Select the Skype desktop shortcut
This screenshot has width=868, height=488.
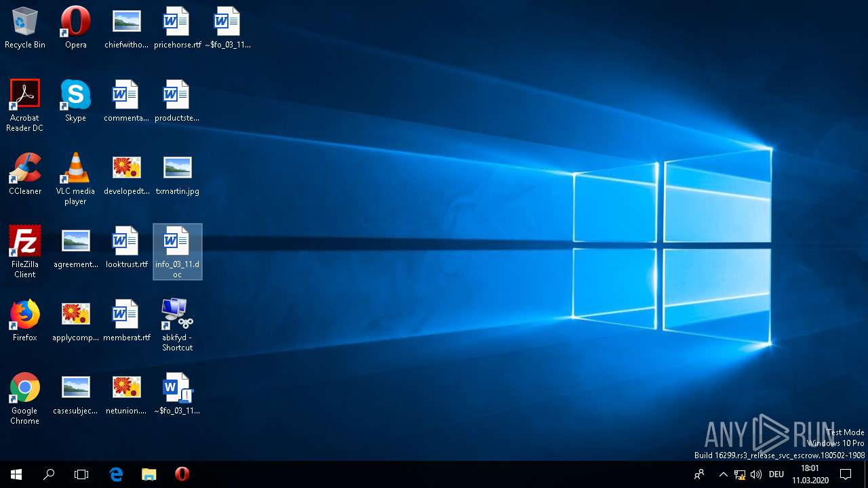coord(75,100)
